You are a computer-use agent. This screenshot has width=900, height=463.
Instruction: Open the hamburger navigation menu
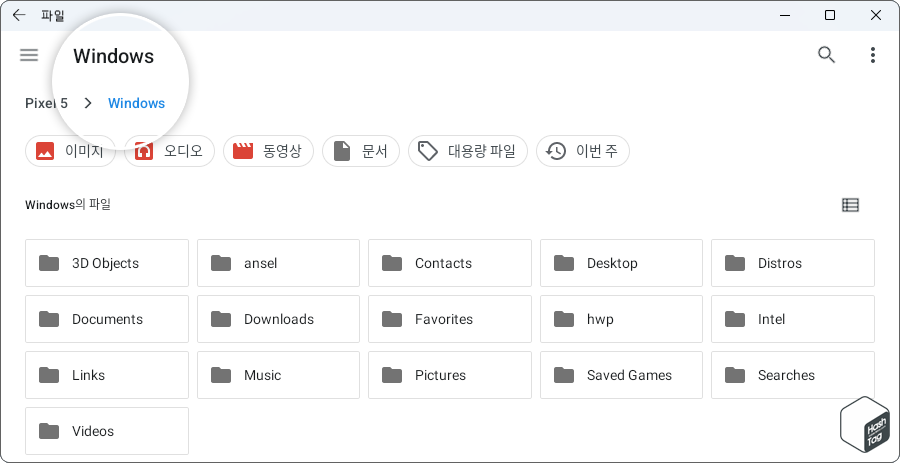coord(29,55)
